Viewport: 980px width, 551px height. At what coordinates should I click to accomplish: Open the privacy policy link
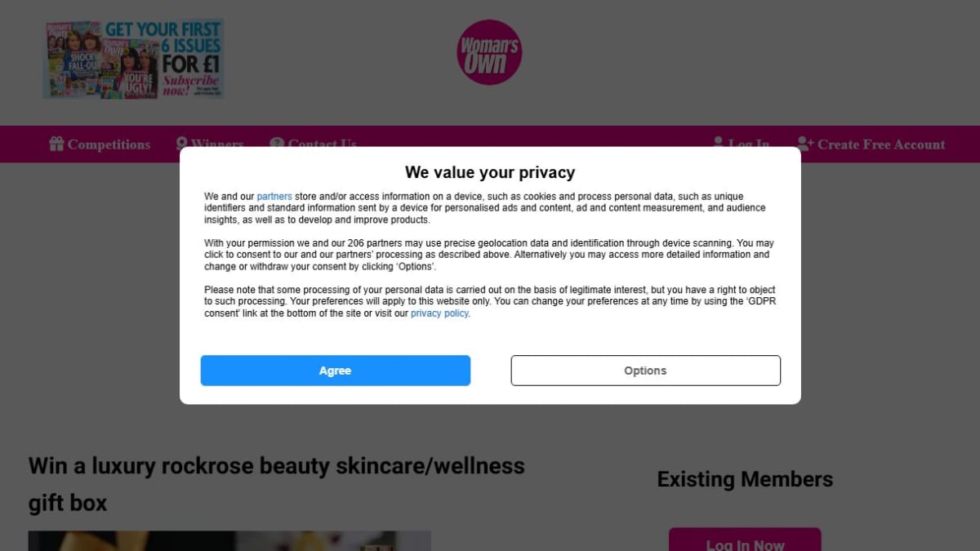439,313
